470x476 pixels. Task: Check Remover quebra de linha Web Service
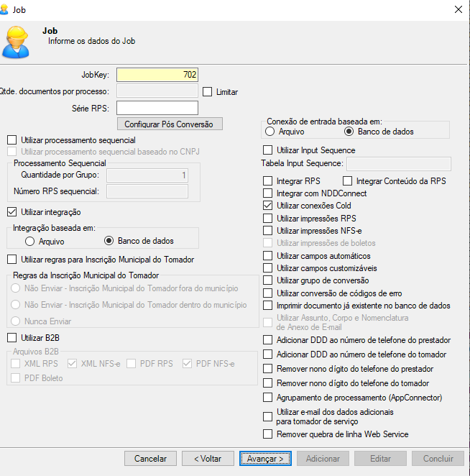(268, 434)
